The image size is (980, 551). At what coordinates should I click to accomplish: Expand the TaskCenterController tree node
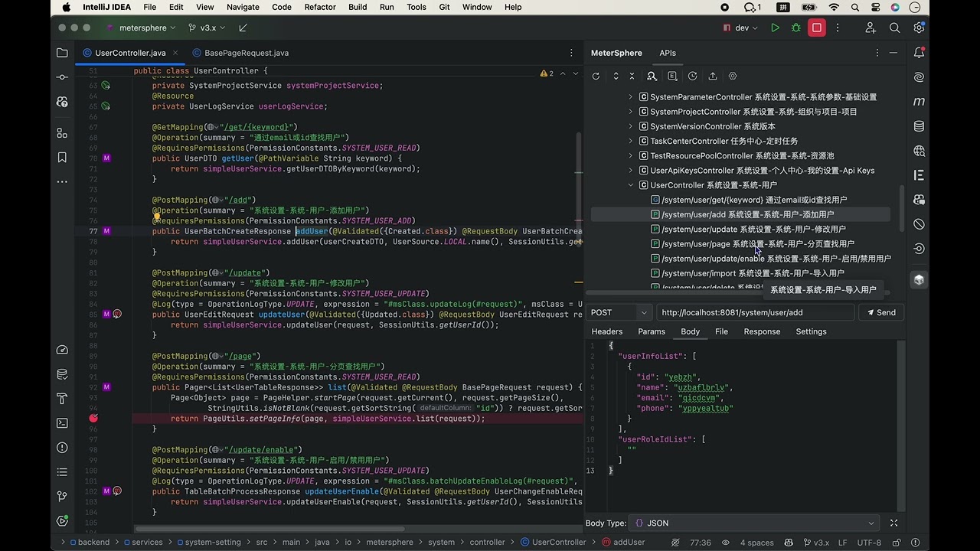[631, 142]
